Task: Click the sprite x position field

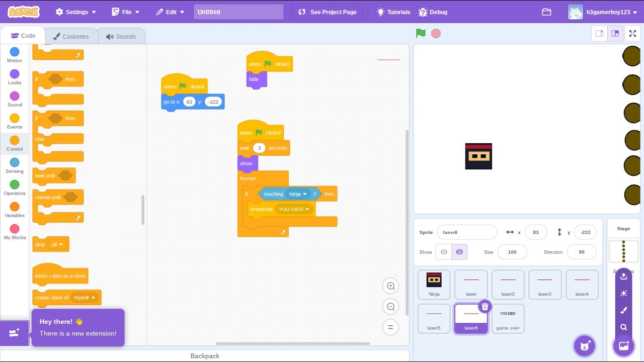Action: 536,232
